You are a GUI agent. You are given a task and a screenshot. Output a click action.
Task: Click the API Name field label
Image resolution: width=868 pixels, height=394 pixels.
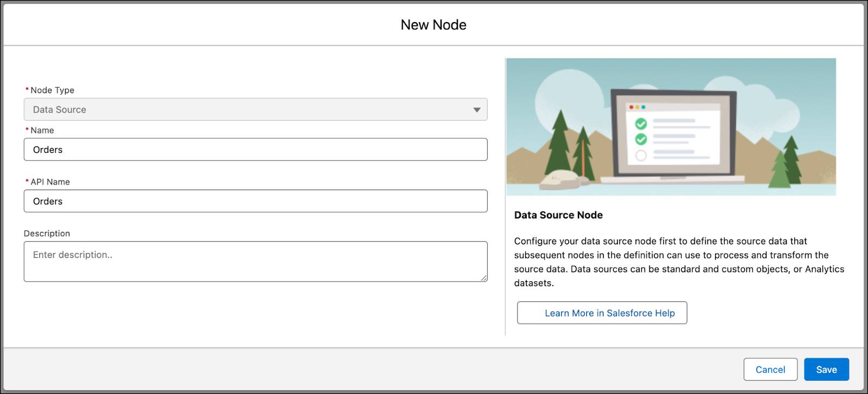pos(50,182)
